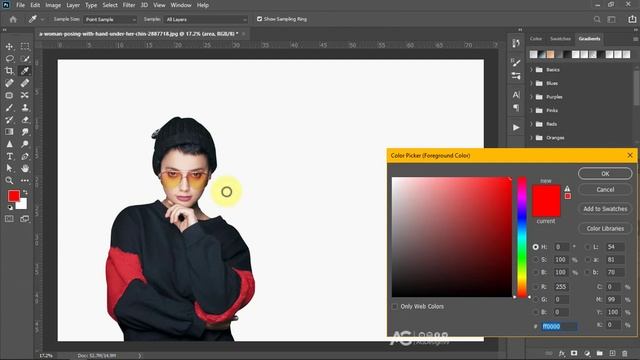Screen dimensions: 640x360
Task: Open the Search magnifier icon
Action: tap(597, 19)
